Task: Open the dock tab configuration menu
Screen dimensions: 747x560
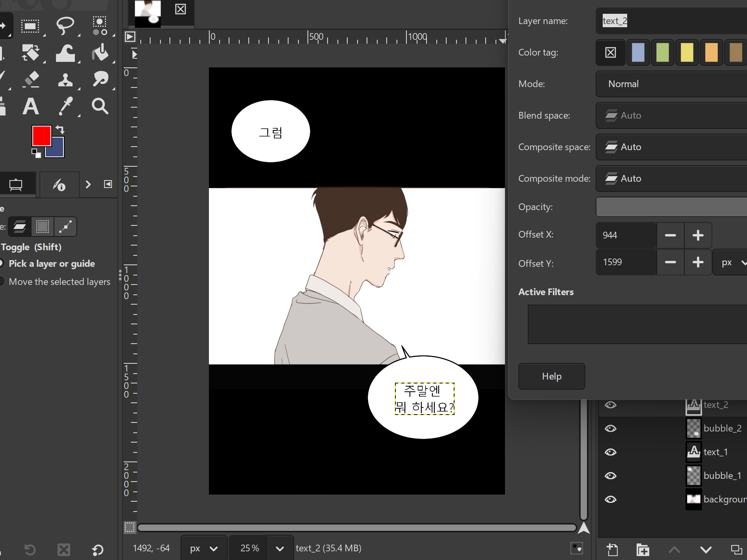Action: pyautogui.click(x=108, y=184)
